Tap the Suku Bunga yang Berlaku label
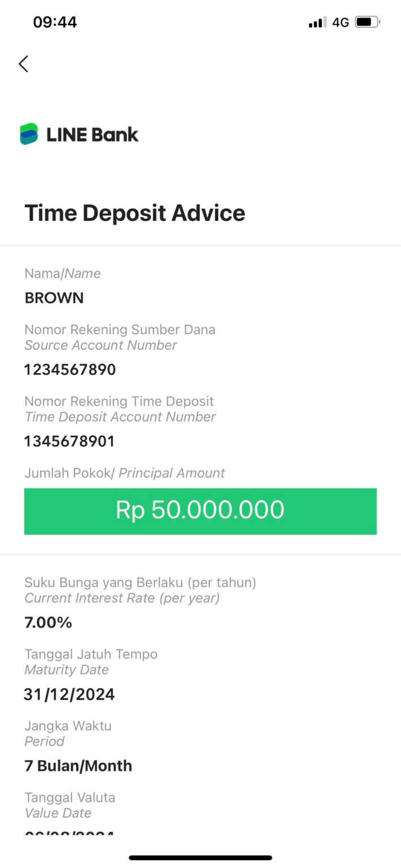This screenshot has width=401, height=868. (141, 582)
